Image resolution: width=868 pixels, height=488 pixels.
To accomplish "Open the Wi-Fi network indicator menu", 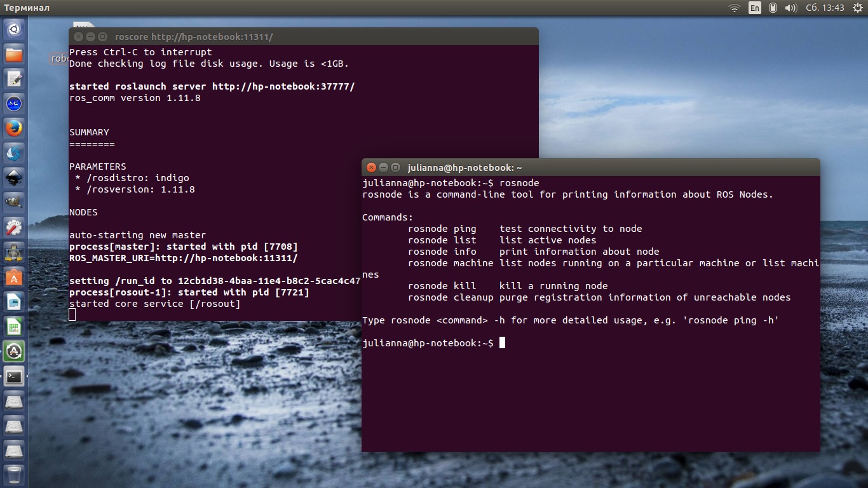I will pyautogui.click(x=735, y=8).
